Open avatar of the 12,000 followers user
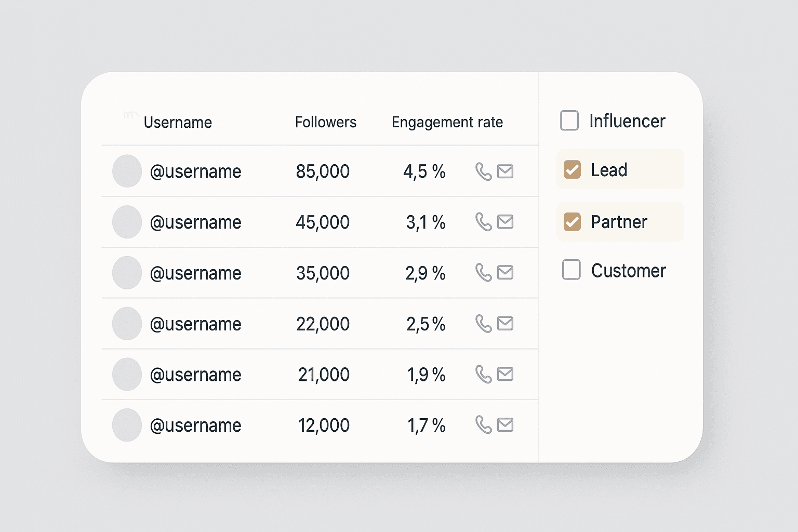 127,425
